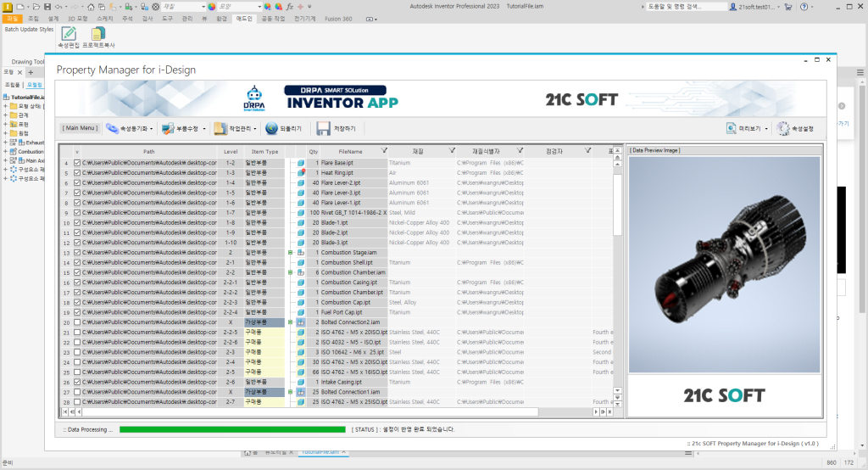Click the help question mark icon
Image resolution: width=868 pixels, height=470 pixels.
coord(804,7)
